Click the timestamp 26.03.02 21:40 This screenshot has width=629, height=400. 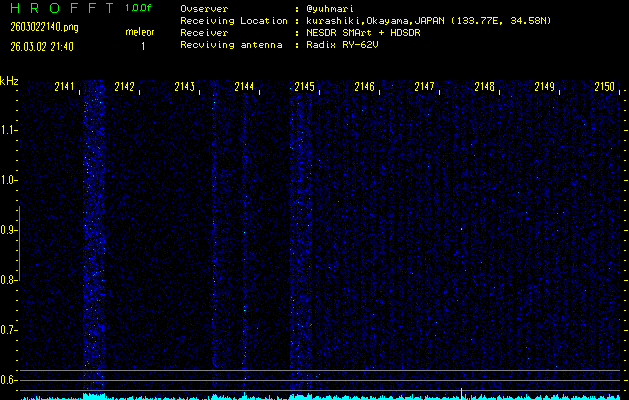click(x=42, y=47)
